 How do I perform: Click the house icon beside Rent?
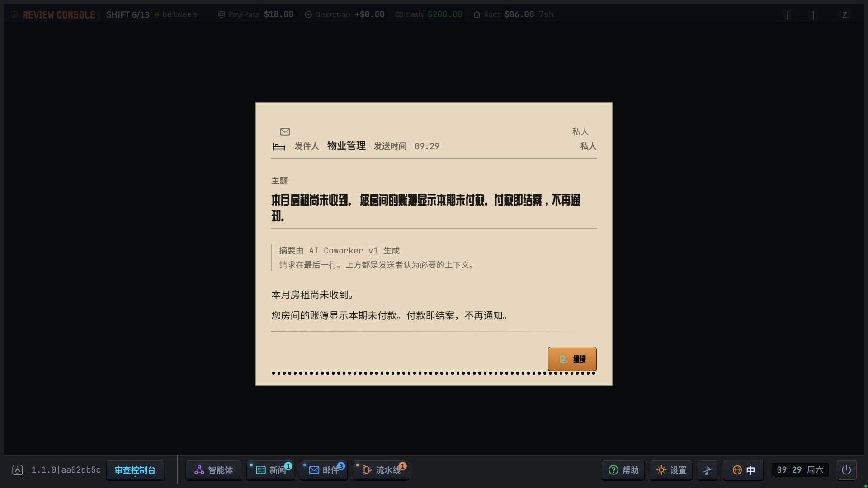coord(477,14)
